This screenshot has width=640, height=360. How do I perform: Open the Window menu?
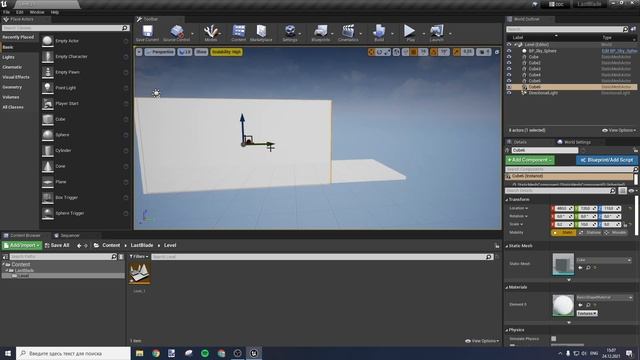37,12
